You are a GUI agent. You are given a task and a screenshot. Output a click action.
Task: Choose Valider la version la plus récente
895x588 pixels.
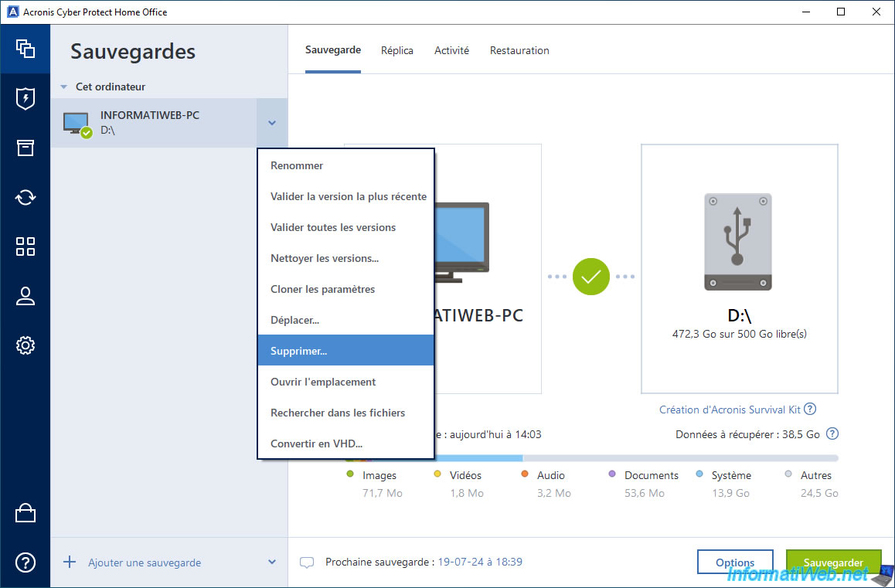pos(346,196)
